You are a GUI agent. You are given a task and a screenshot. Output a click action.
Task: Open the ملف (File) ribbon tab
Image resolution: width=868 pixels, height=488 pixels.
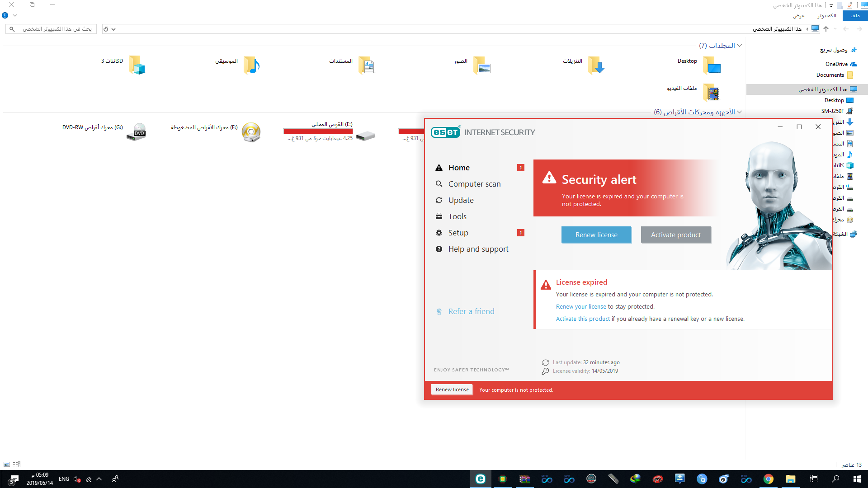[x=855, y=15]
